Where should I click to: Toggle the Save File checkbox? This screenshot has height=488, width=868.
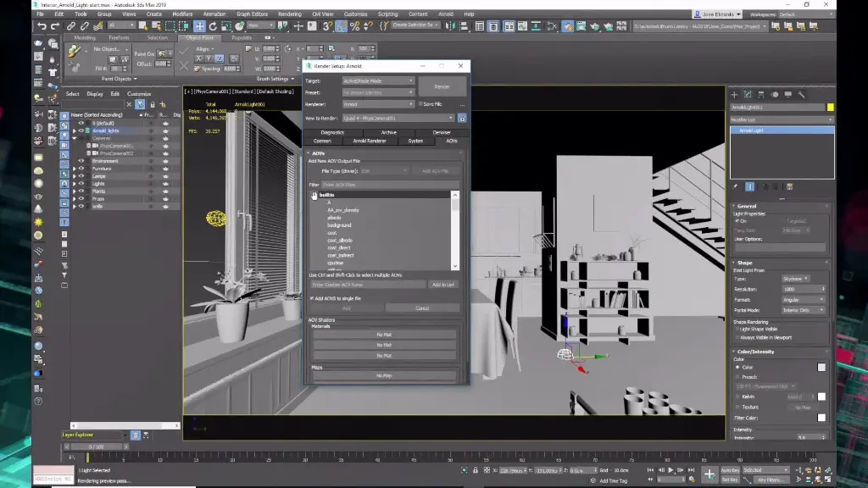[420, 104]
